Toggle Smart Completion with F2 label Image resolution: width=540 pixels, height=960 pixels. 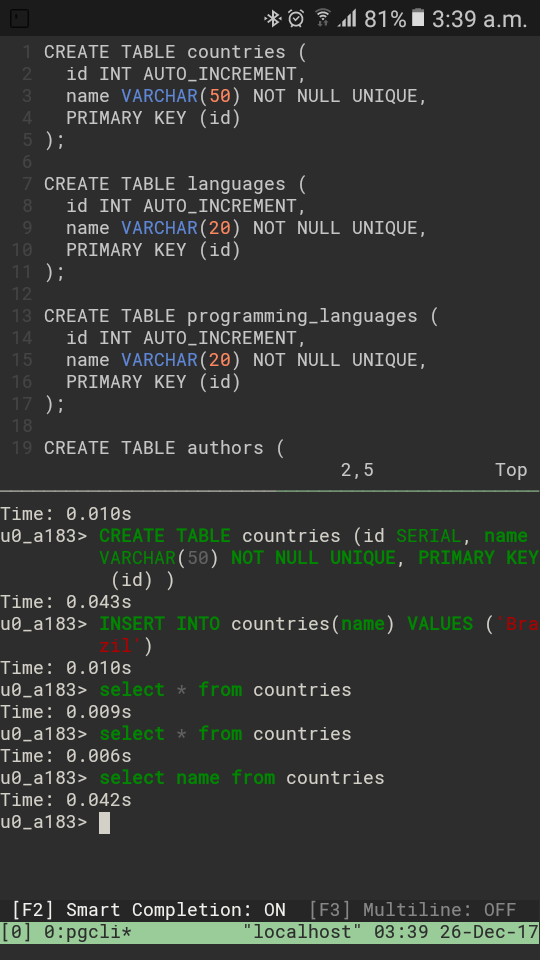(x=148, y=909)
